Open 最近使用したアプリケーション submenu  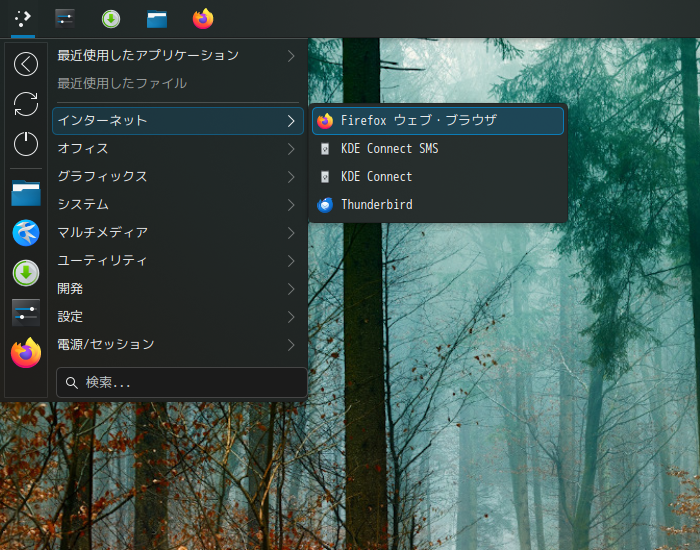click(178, 55)
